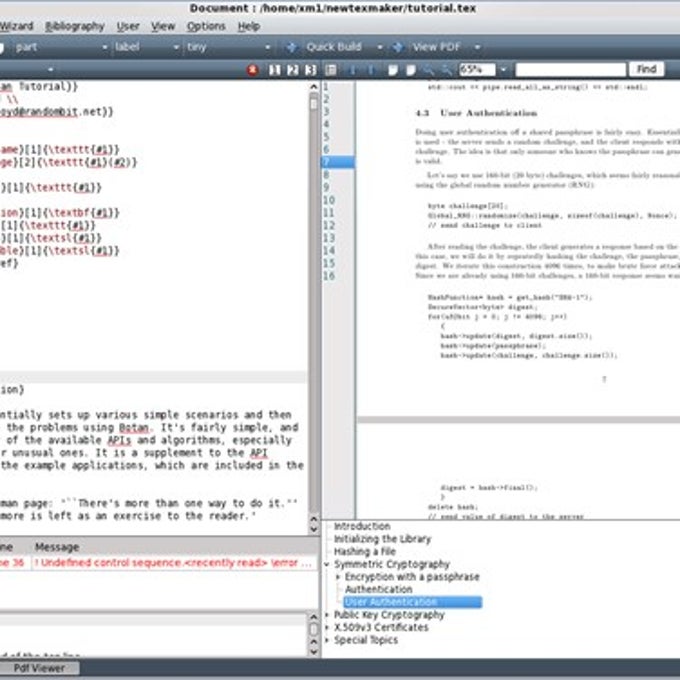Viewport: 680px width, 680px height.
Task: Collapse the Symmetric Cryptography tree node
Action: pyautogui.click(x=327, y=564)
